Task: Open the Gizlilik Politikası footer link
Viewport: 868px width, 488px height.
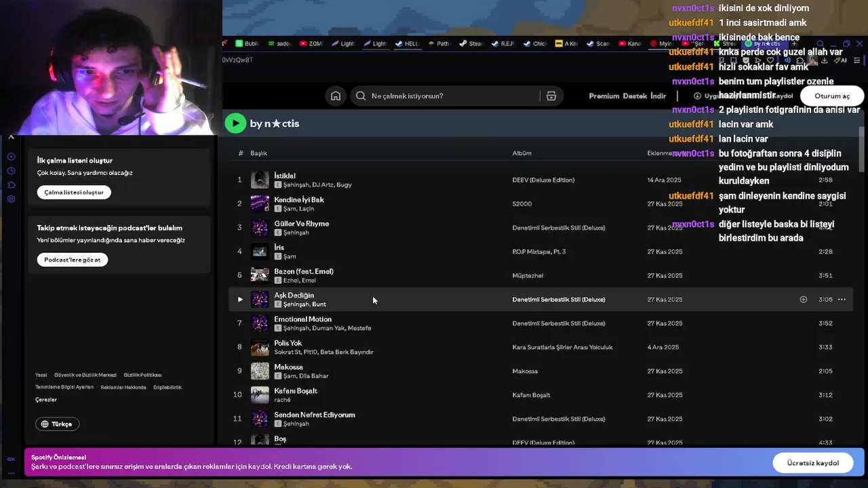Action: point(142,375)
